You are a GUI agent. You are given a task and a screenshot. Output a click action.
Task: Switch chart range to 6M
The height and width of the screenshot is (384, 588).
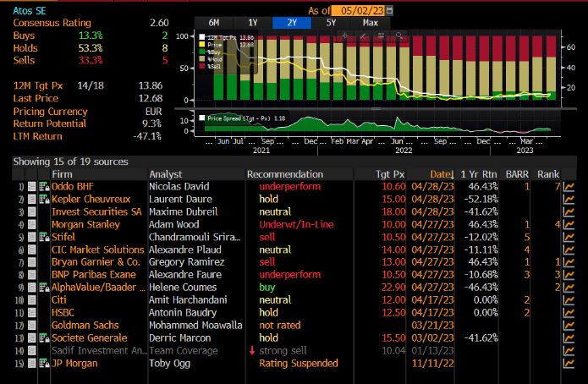pyautogui.click(x=214, y=23)
